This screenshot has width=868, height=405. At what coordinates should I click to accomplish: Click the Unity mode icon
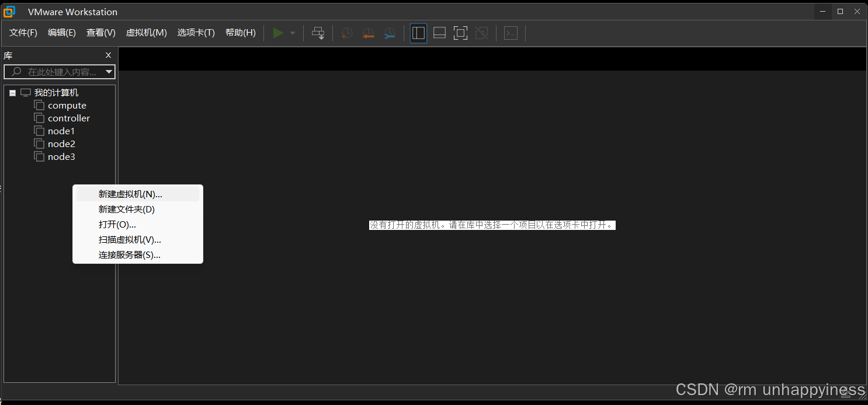[482, 33]
